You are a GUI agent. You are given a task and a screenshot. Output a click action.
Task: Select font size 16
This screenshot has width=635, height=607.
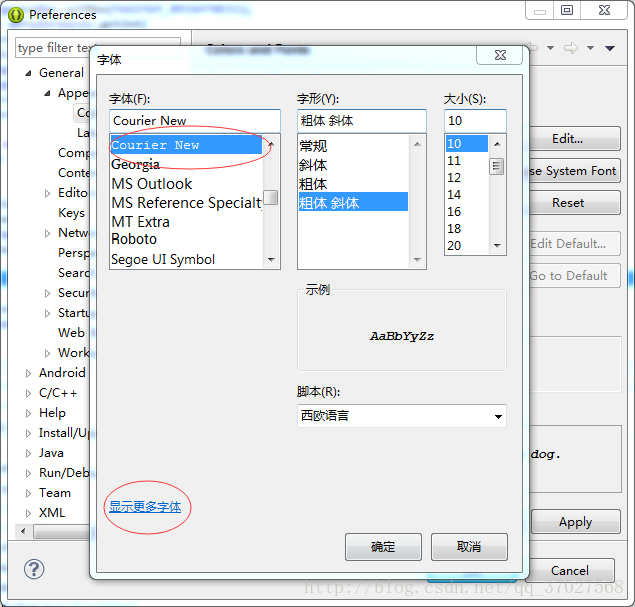[x=467, y=212]
